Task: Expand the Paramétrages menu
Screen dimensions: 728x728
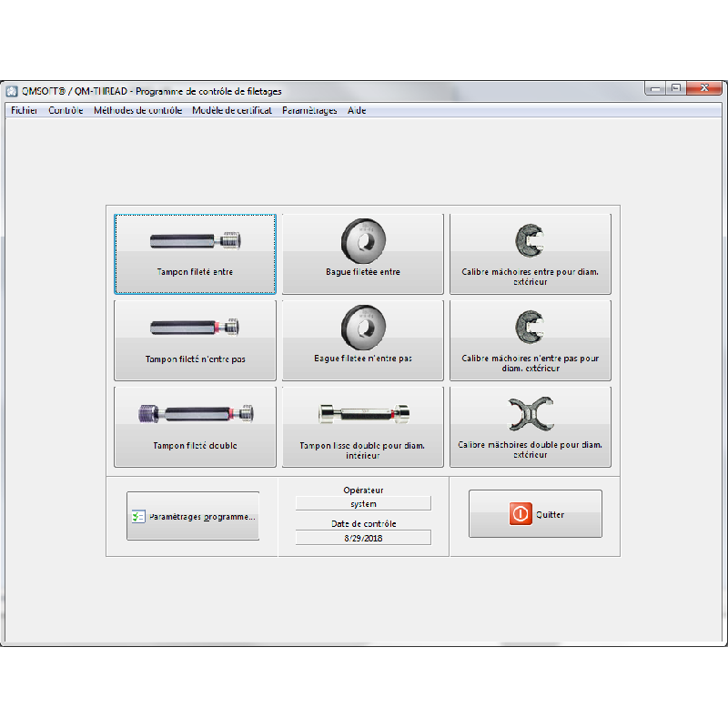Action: point(309,111)
